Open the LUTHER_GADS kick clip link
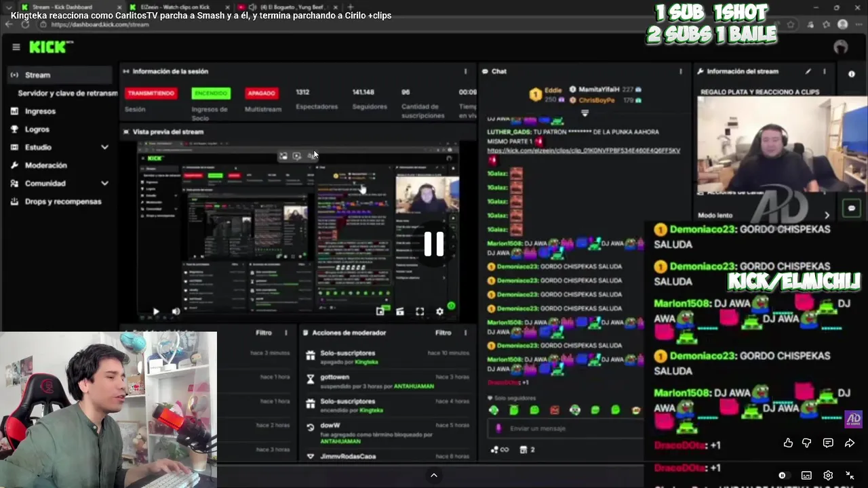This screenshot has width=868, height=488. point(584,150)
